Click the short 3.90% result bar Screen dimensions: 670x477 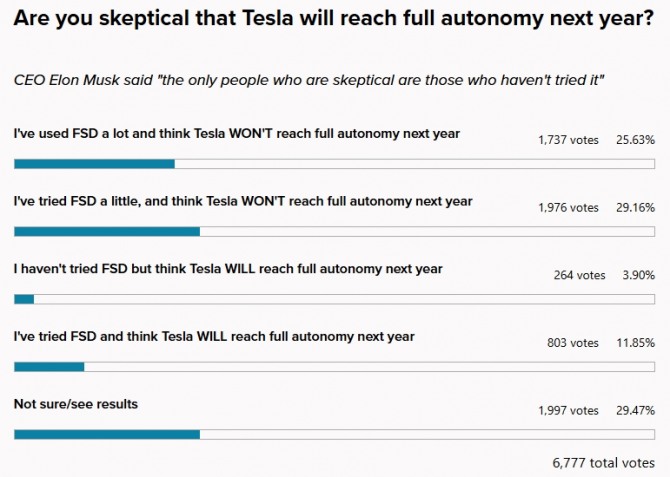24,298
